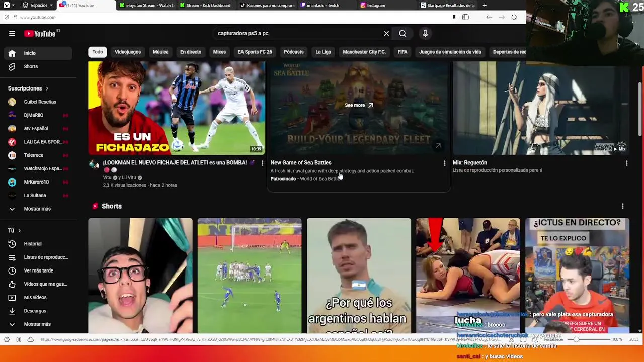Bookmark the page with the bookmark icon
Screen dimensions: 644x362
(x=454, y=17)
